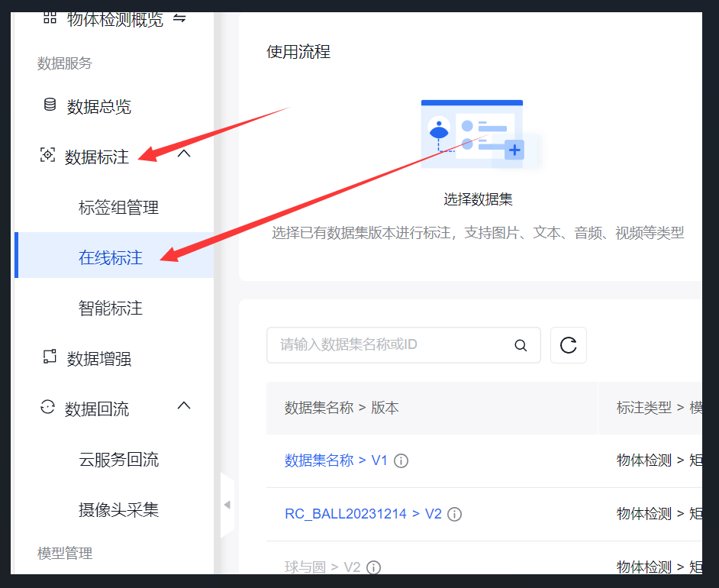Click the 使用流程 heading
This screenshot has width=719, height=588.
298,52
